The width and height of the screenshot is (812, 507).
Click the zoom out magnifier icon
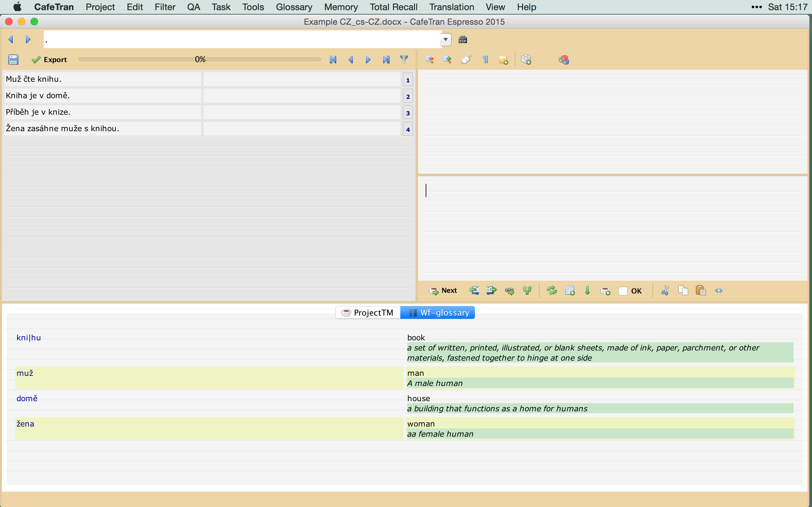point(429,60)
